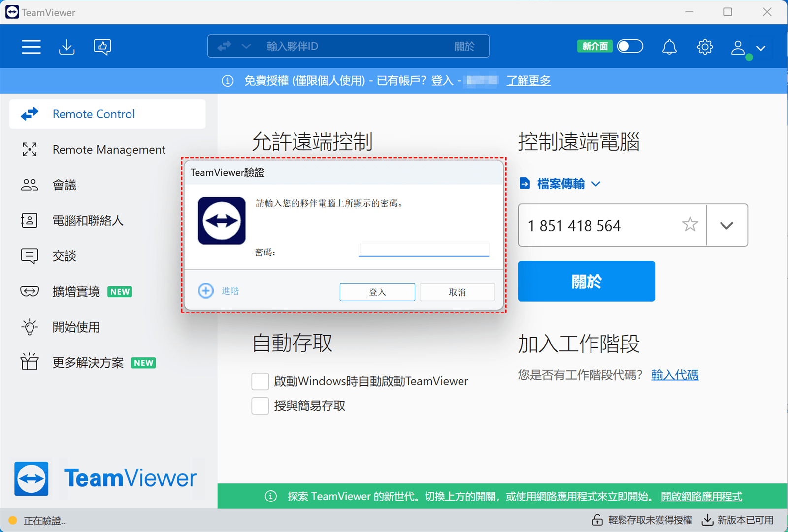Select Remote Control in the sidebar
788x532 pixels.
click(x=107, y=114)
